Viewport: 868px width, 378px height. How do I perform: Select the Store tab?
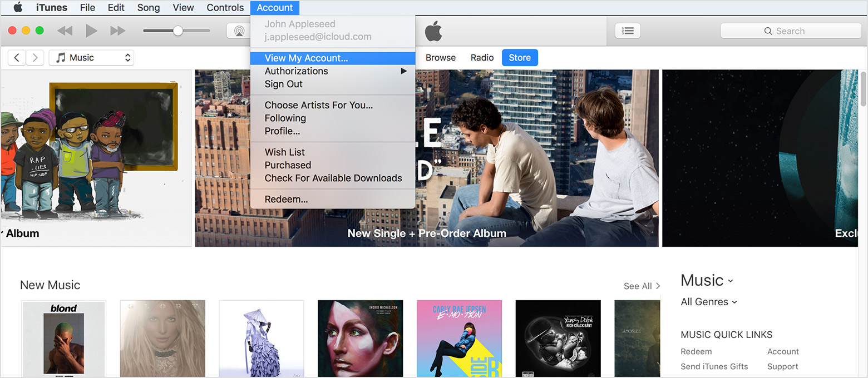pos(520,58)
